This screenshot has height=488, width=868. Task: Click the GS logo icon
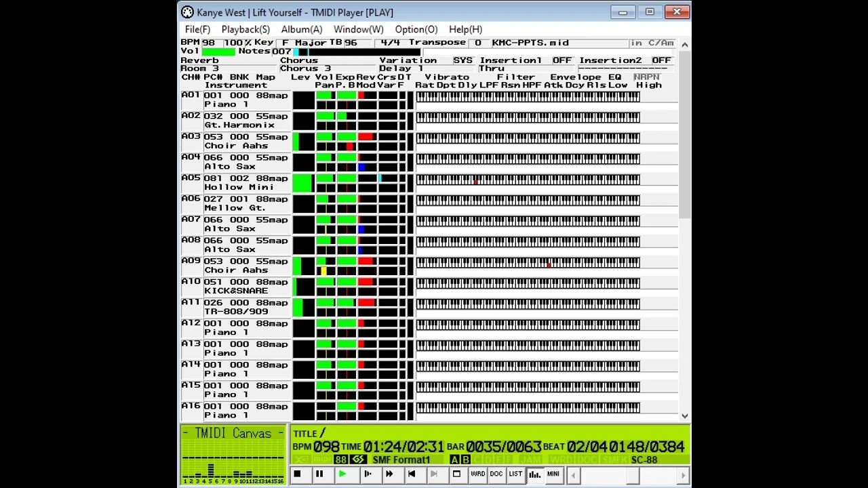[358, 460]
